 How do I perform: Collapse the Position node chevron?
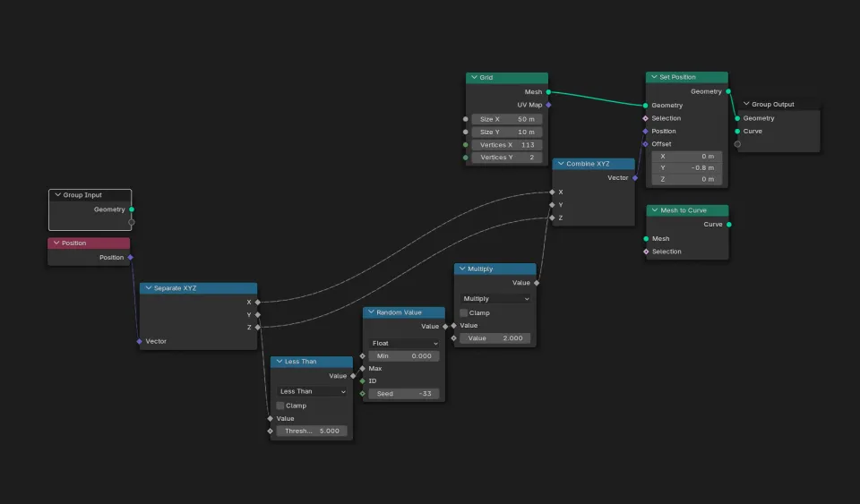coord(56,243)
